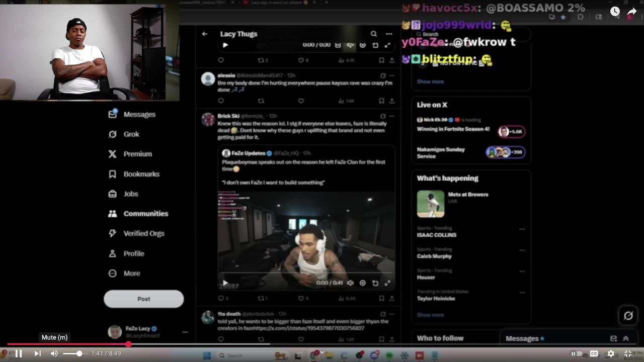Click the Windows Start button in the taskbar
The height and width of the screenshot is (362, 644).
coord(206,355)
